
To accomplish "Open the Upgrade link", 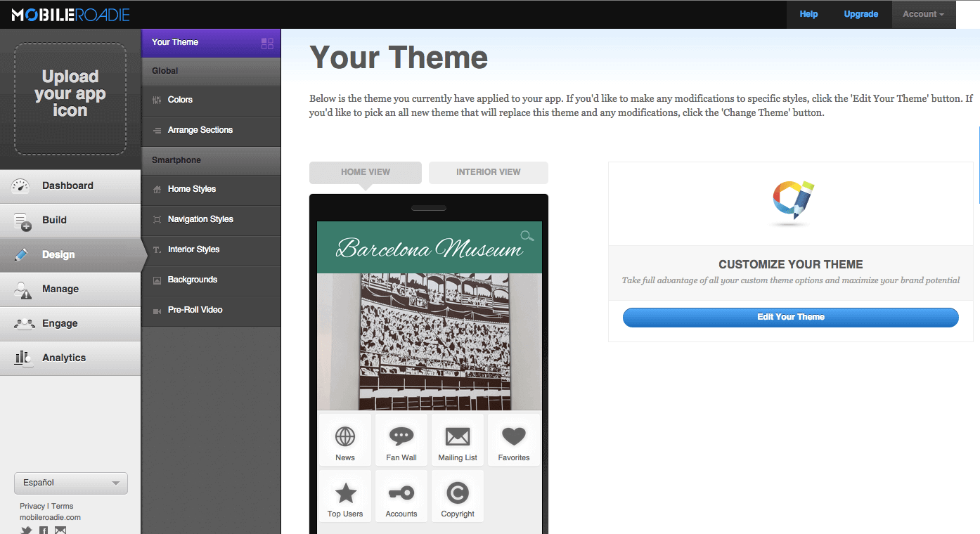I will [861, 14].
